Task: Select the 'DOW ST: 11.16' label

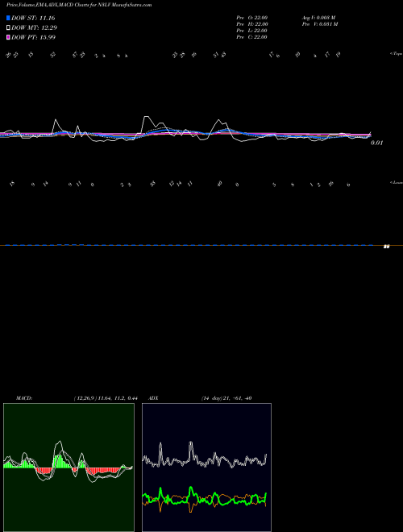Action: click(x=33, y=18)
